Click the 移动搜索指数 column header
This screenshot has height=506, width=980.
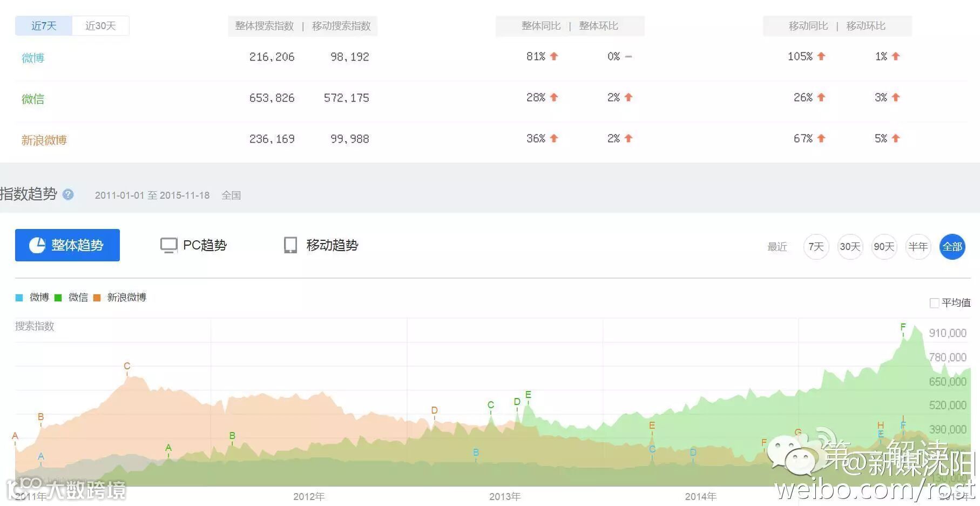tap(341, 26)
